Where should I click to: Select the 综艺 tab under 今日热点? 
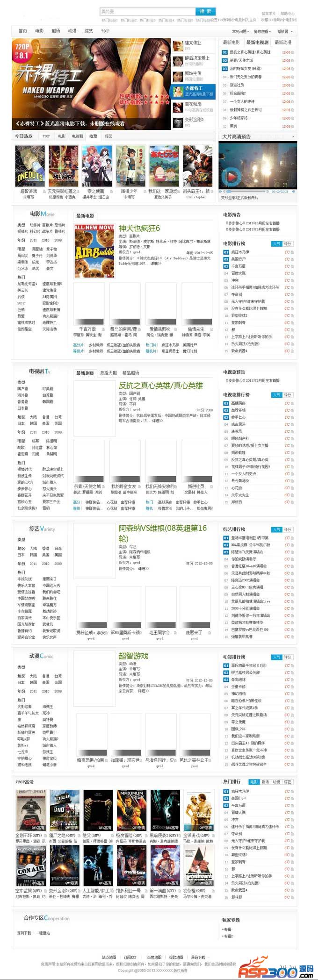[x=108, y=136]
